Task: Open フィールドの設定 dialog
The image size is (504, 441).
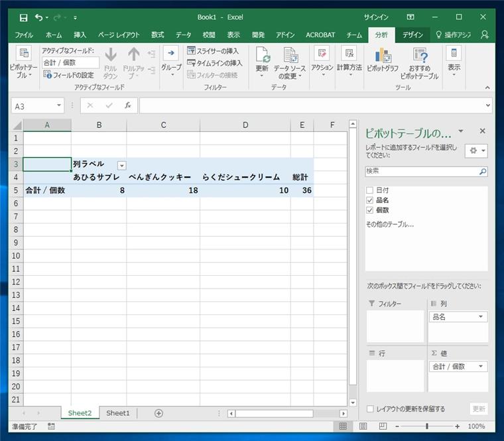Action: (x=70, y=75)
